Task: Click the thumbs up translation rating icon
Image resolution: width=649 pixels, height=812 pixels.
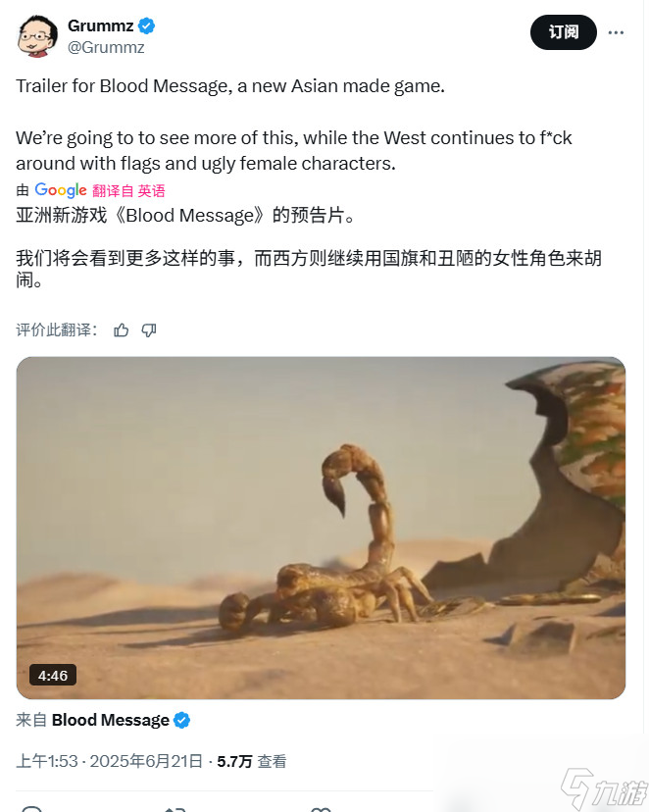Action: [x=122, y=330]
